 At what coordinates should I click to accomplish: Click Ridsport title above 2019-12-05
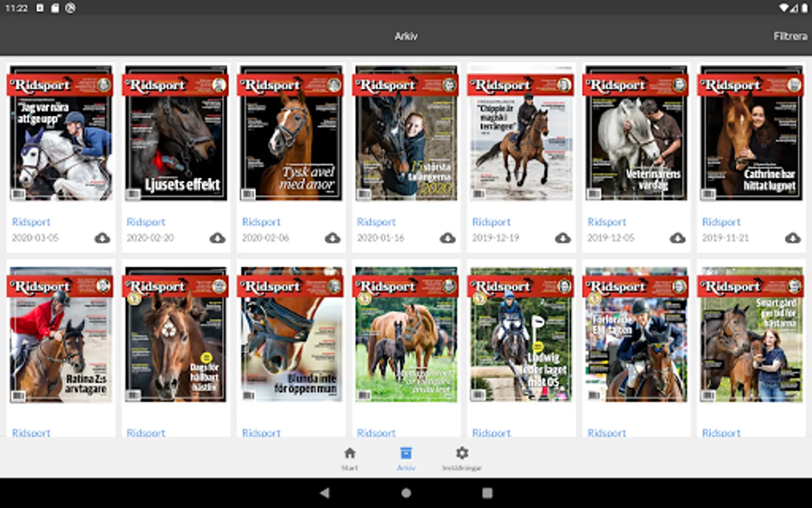607,222
